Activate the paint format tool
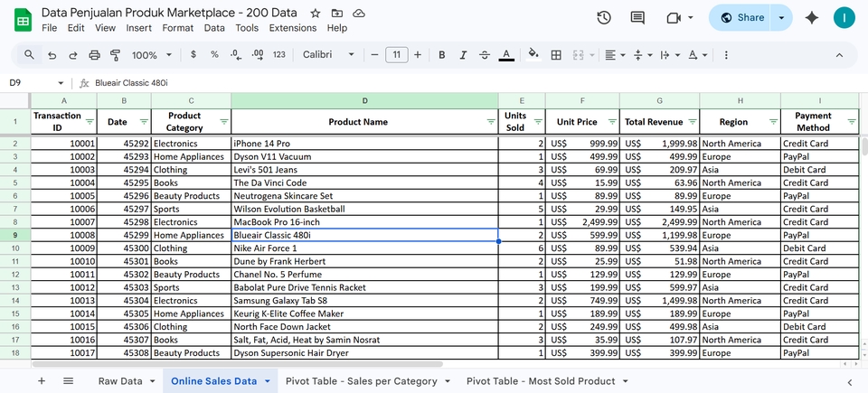The image size is (868, 393). click(x=115, y=55)
